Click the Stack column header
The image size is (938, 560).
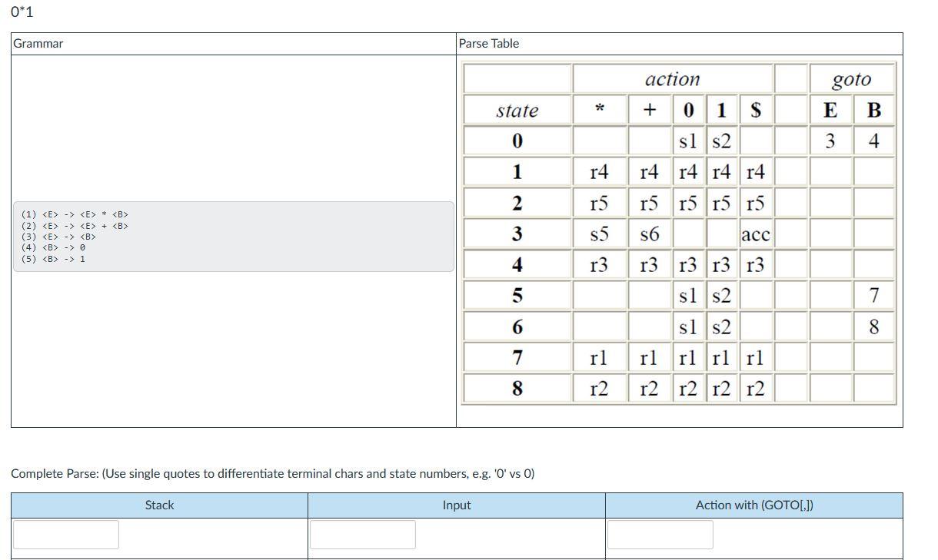(159, 505)
